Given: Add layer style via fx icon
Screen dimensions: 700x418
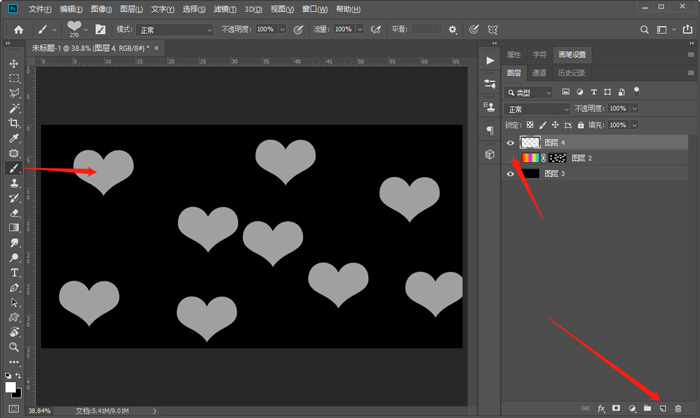Looking at the screenshot, I should (601, 408).
